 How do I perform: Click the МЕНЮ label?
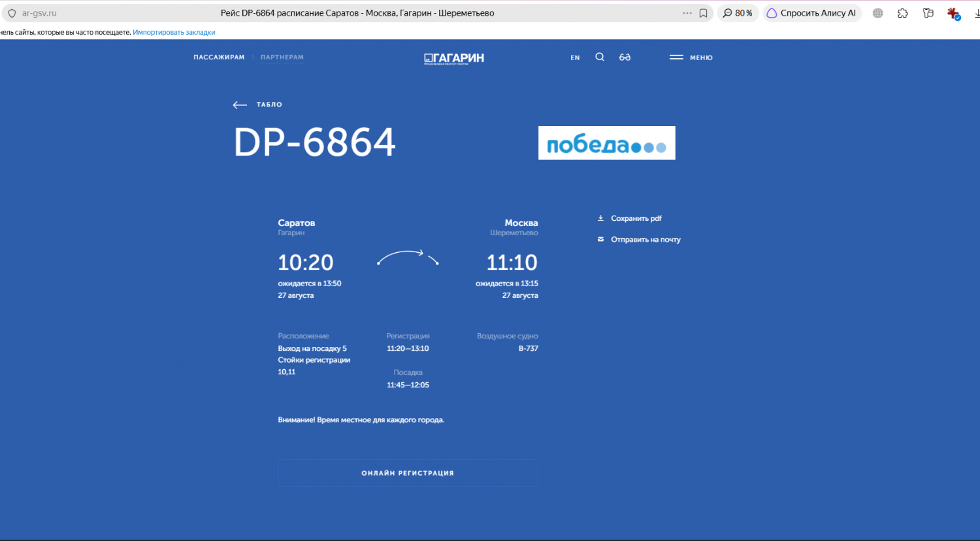[x=701, y=57]
